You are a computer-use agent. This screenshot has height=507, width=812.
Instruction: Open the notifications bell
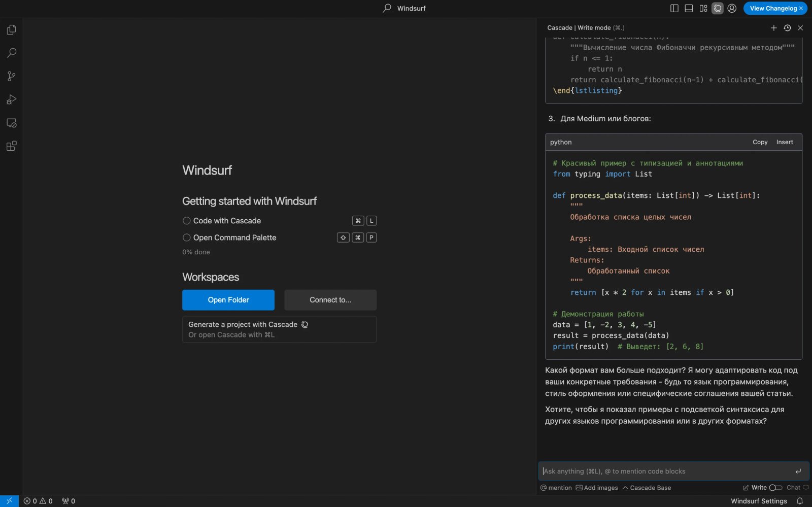pos(800,501)
